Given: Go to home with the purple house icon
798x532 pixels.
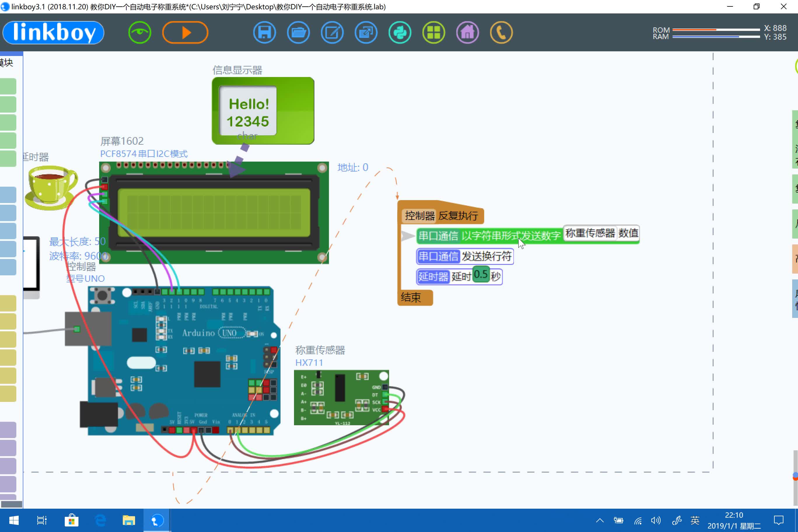Looking at the screenshot, I should [468, 33].
